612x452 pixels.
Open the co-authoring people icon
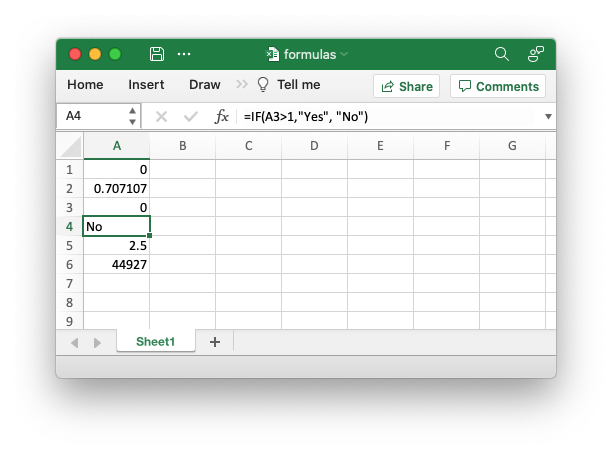(x=536, y=54)
